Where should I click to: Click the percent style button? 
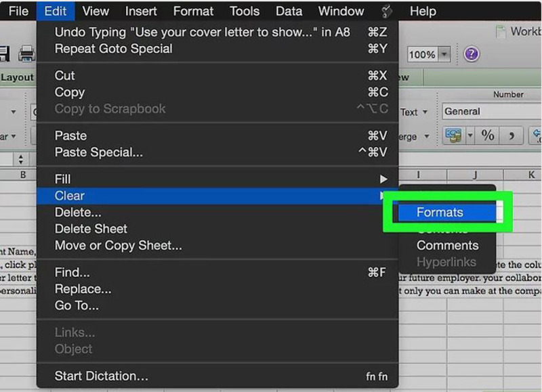(x=488, y=135)
